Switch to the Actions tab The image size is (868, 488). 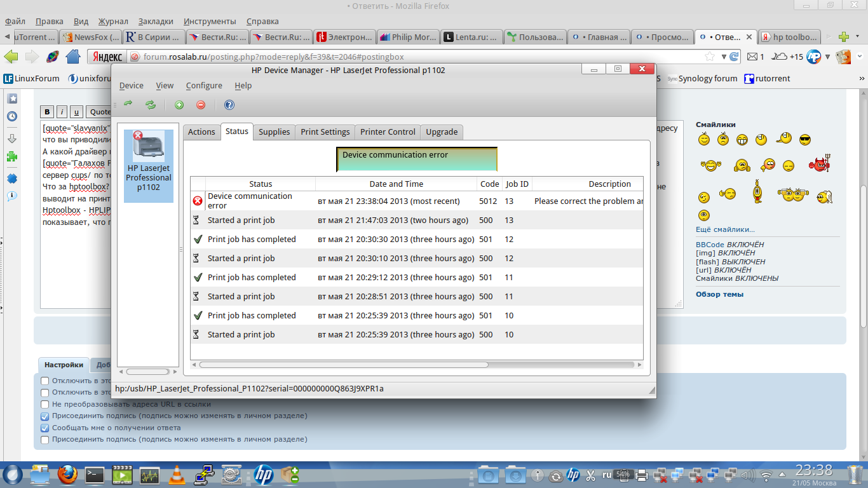pyautogui.click(x=201, y=132)
